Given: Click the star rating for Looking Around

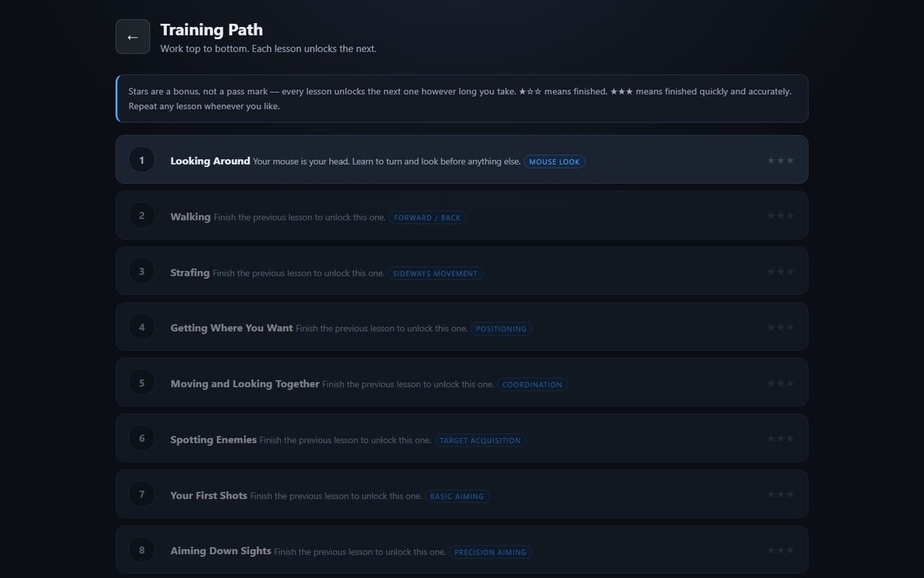Looking at the screenshot, I should point(780,160).
